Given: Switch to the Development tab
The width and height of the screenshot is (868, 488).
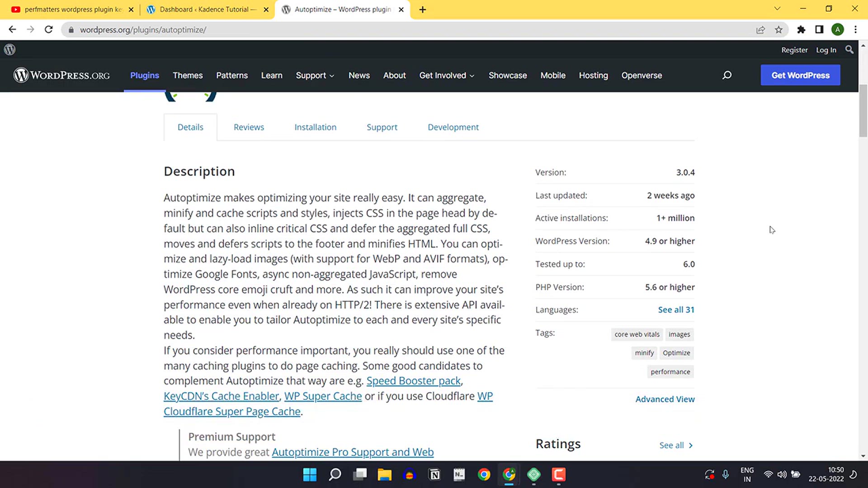Looking at the screenshot, I should click(x=453, y=127).
